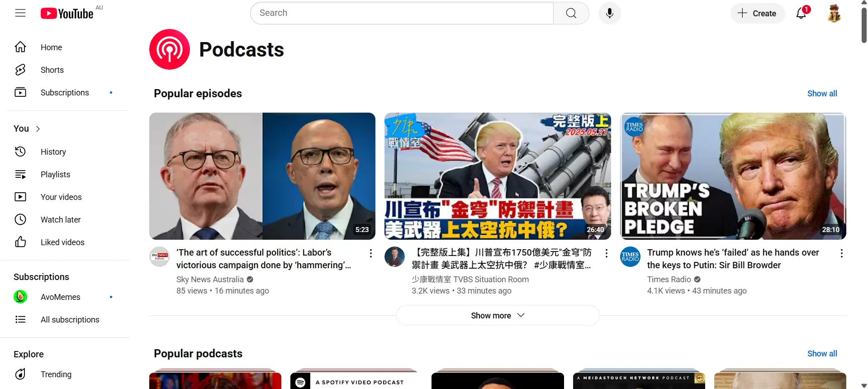
Task: Start voice search with microphone icon
Action: (609, 13)
